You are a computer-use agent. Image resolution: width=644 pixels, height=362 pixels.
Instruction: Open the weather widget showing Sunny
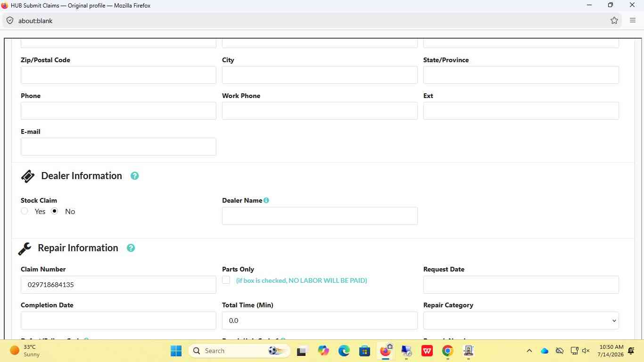coord(26,351)
